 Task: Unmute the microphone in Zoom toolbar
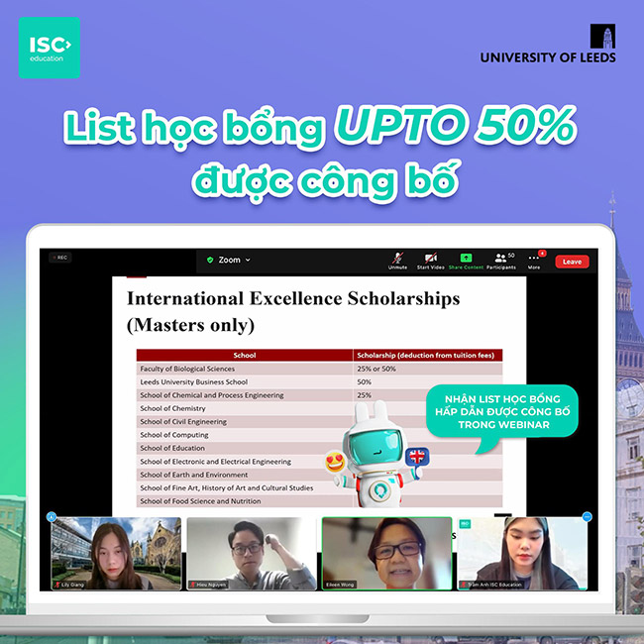pos(397,261)
